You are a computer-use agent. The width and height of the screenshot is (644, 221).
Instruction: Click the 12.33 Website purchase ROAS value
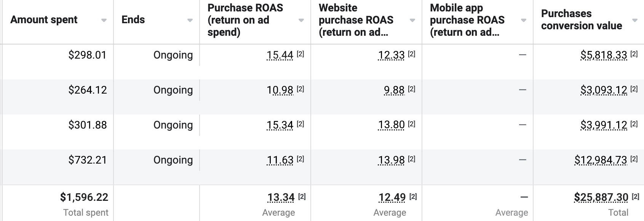(391, 55)
